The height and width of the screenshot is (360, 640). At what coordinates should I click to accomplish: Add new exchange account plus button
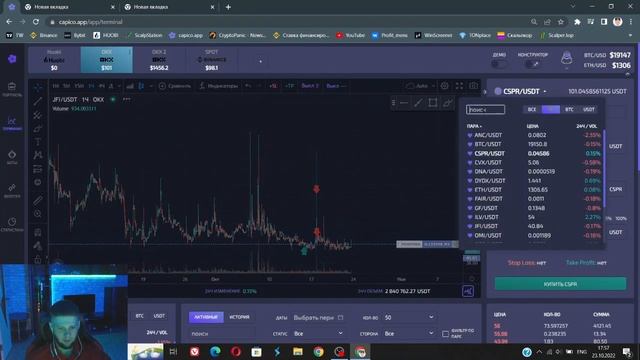(x=260, y=61)
